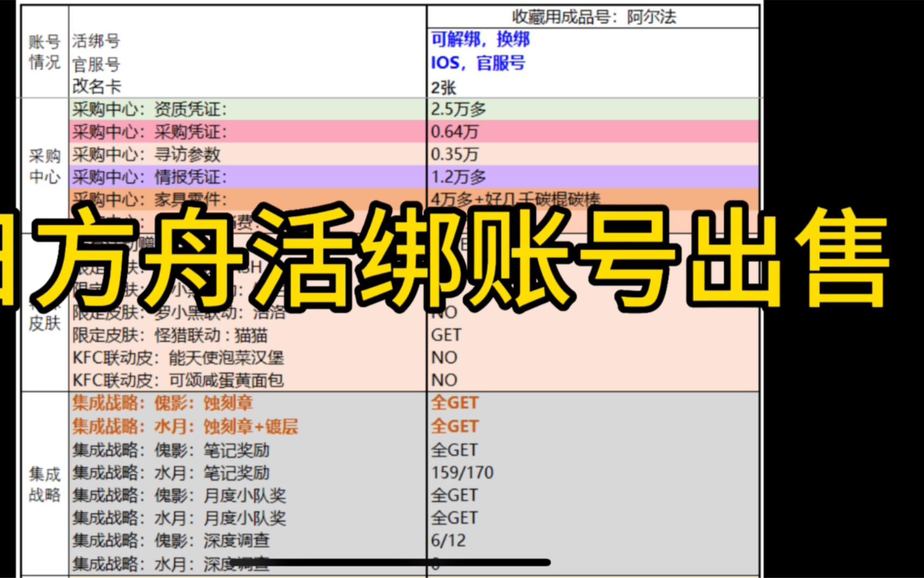Select the value '0.35万'
The image size is (924, 578).
[x=454, y=154]
